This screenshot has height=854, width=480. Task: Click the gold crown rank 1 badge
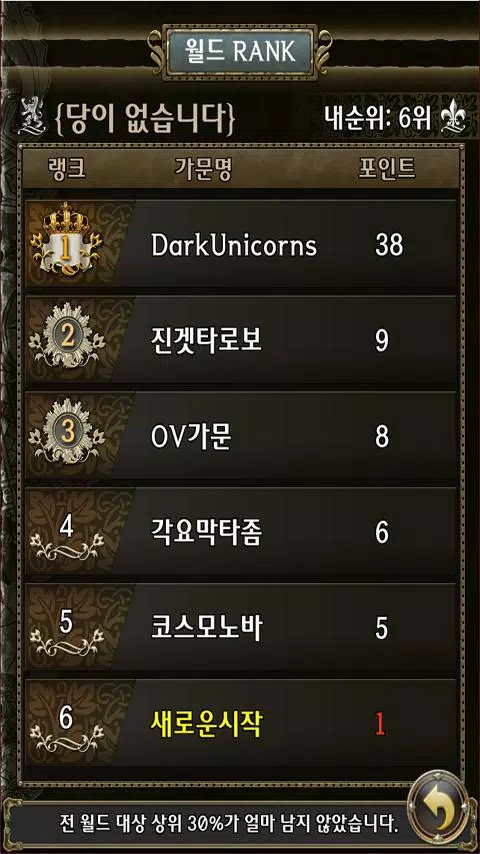(x=66, y=240)
